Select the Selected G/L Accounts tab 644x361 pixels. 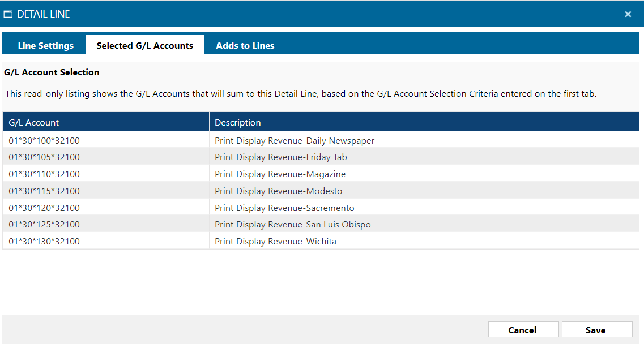(144, 45)
